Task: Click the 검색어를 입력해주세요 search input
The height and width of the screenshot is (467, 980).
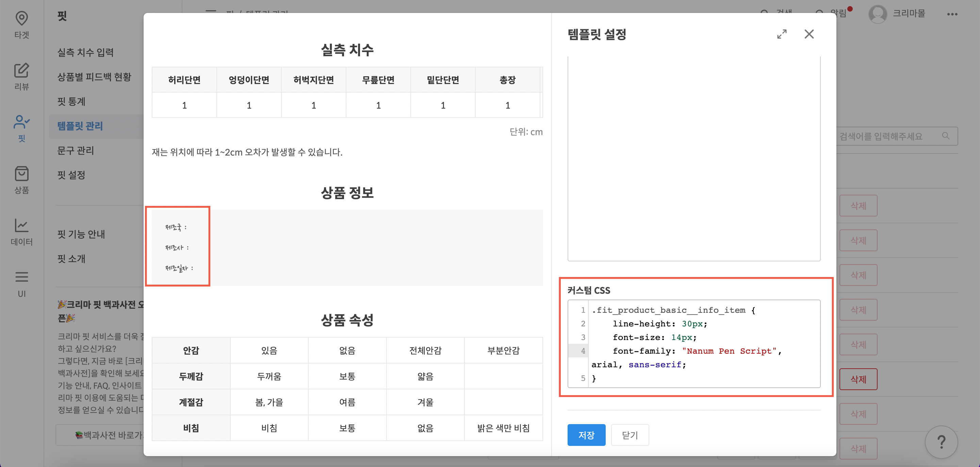Action: coord(886,136)
